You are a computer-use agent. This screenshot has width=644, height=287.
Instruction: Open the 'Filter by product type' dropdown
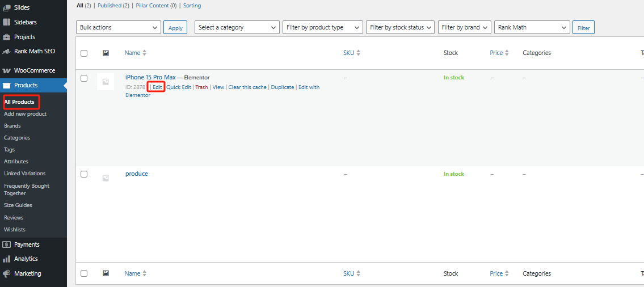[x=322, y=27]
